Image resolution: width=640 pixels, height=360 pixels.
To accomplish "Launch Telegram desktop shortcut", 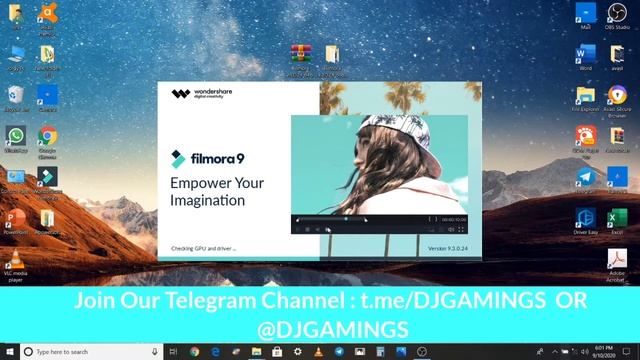I will click(x=586, y=180).
